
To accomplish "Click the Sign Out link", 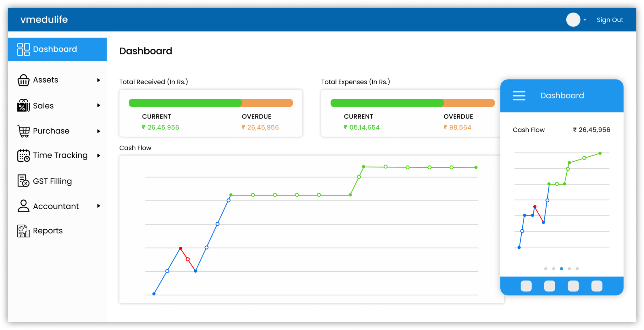I will (x=610, y=20).
